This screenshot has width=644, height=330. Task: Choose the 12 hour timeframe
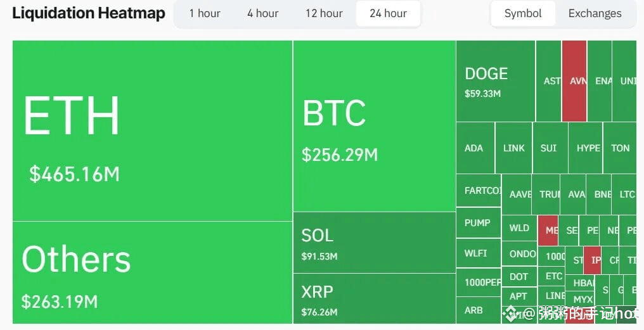tap(324, 13)
